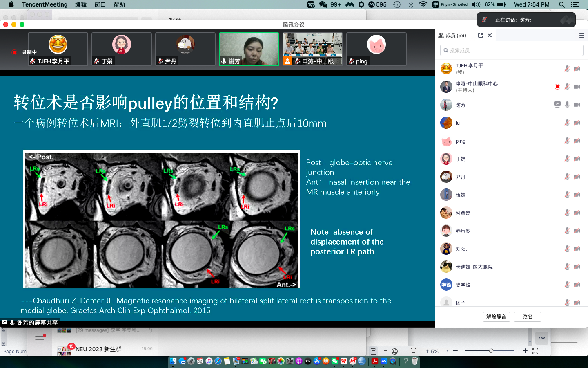Screen dimensions: 588x368
Task: Click WeChat icon in the menu bar
Action: (x=323, y=4)
